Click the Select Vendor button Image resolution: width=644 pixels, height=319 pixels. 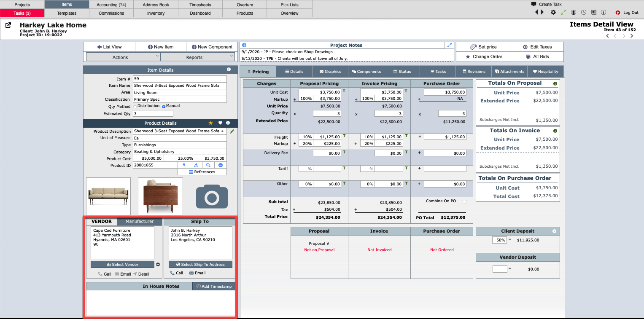click(122, 265)
